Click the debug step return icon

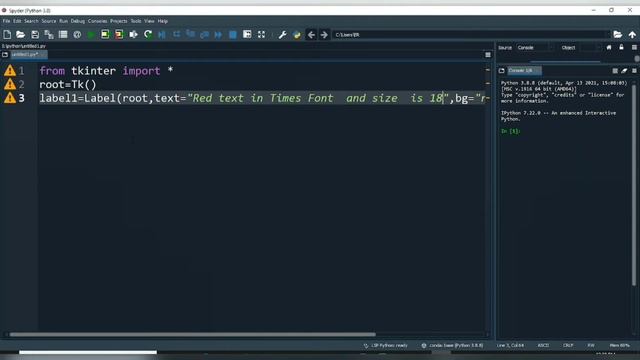tap(204, 35)
